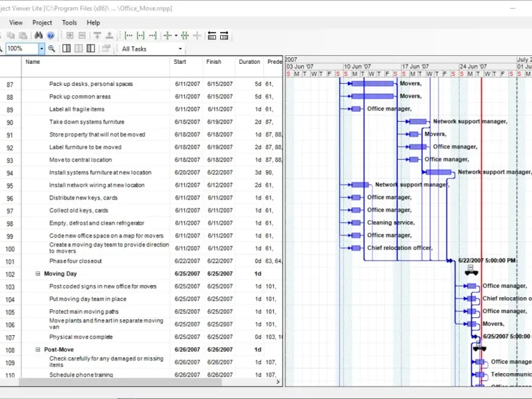Collapse the Moving Day task group
This screenshot has width=532, height=399.
38,274
